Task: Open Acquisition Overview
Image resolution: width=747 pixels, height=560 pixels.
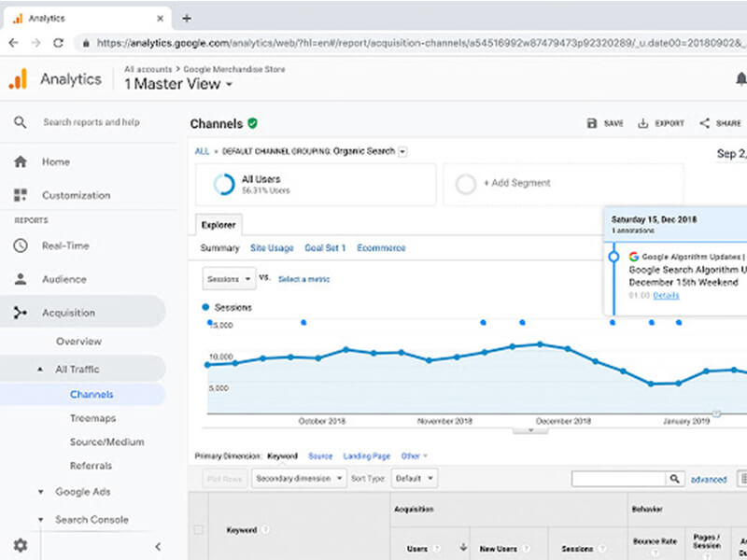Action: coord(78,342)
